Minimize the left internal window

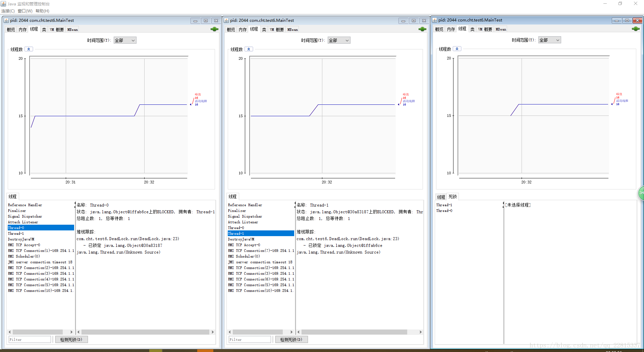tap(196, 21)
